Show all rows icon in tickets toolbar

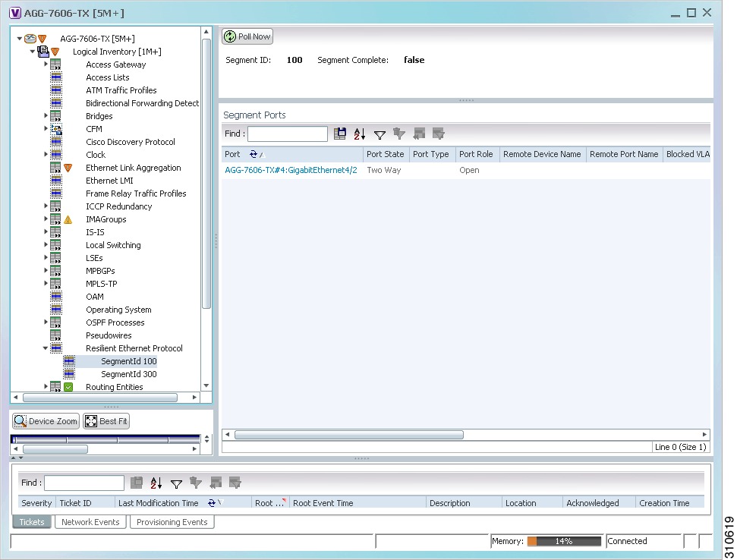(x=216, y=483)
